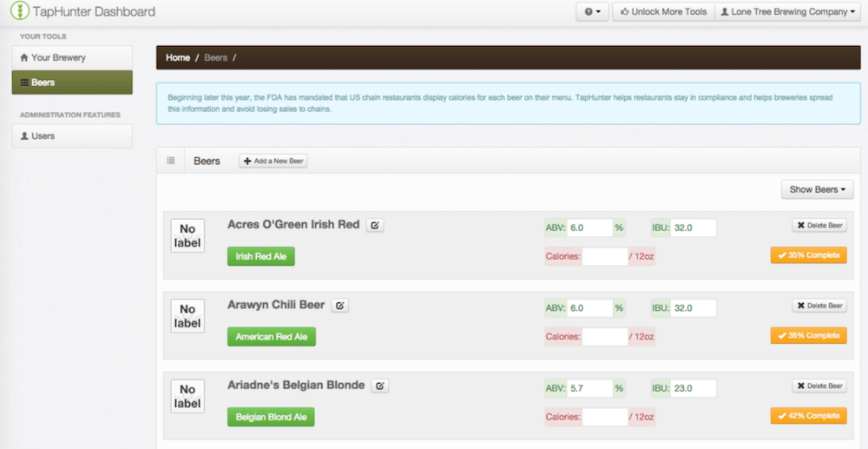Click Calories field for Ariadne's Belgian Blonde

tap(605, 417)
